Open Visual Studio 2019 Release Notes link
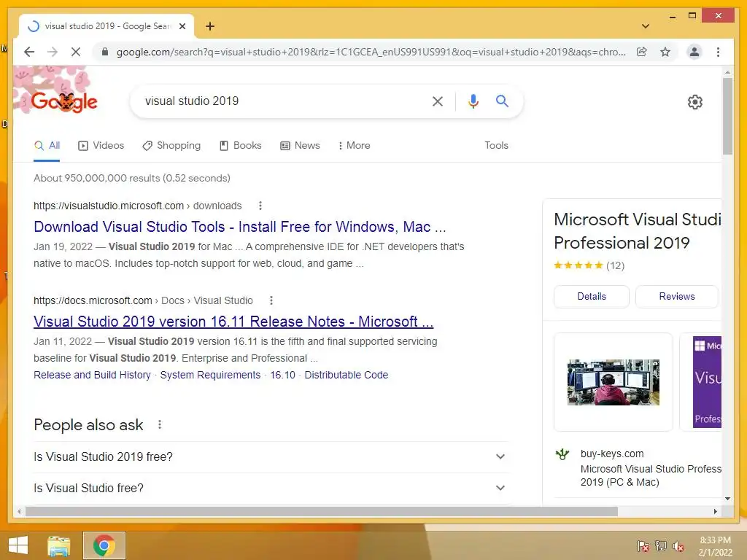 tap(233, 322)
